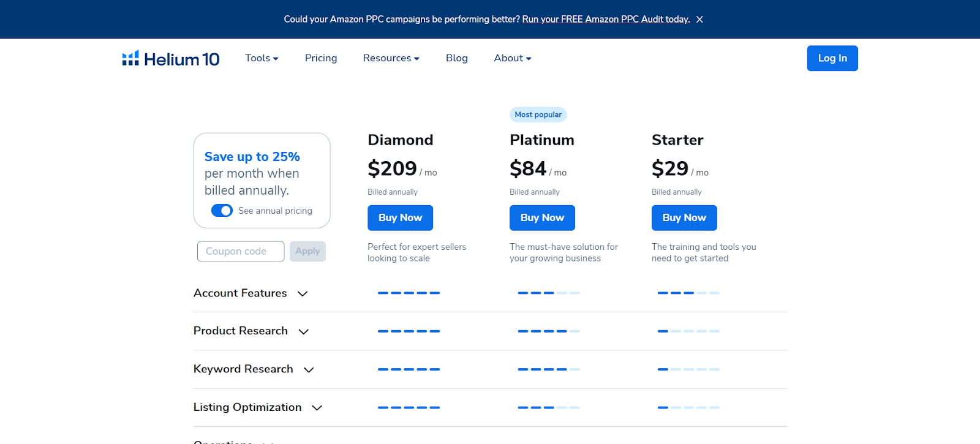Go to the Pricing page
Image resolution: width=980 pixels, height=444 pixels.
point(321,58)
